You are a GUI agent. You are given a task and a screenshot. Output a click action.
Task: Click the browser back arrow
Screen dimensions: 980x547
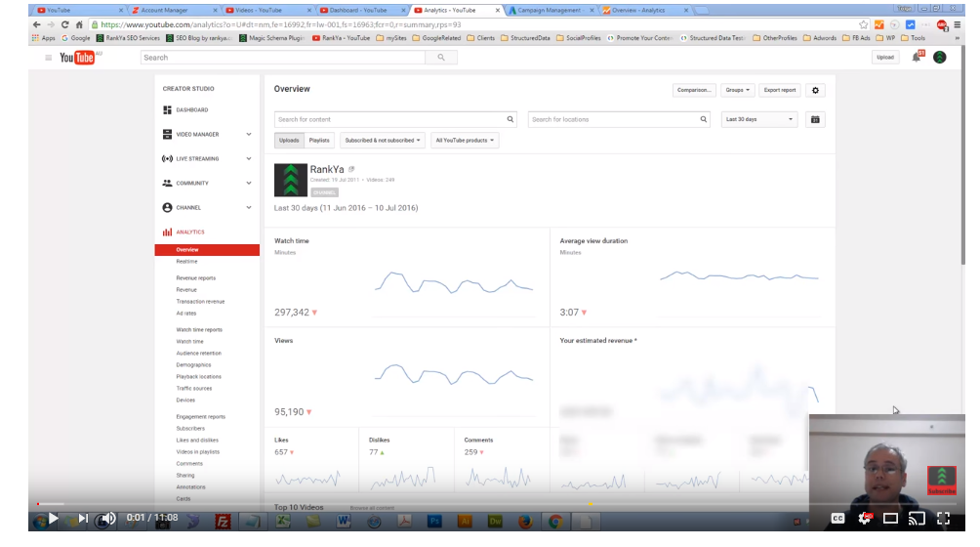36,24
